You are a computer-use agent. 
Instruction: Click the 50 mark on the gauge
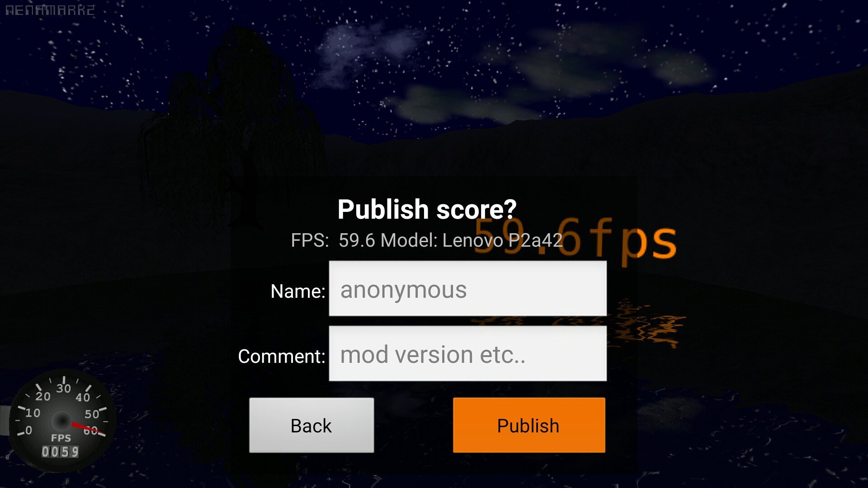coord(92,414)
